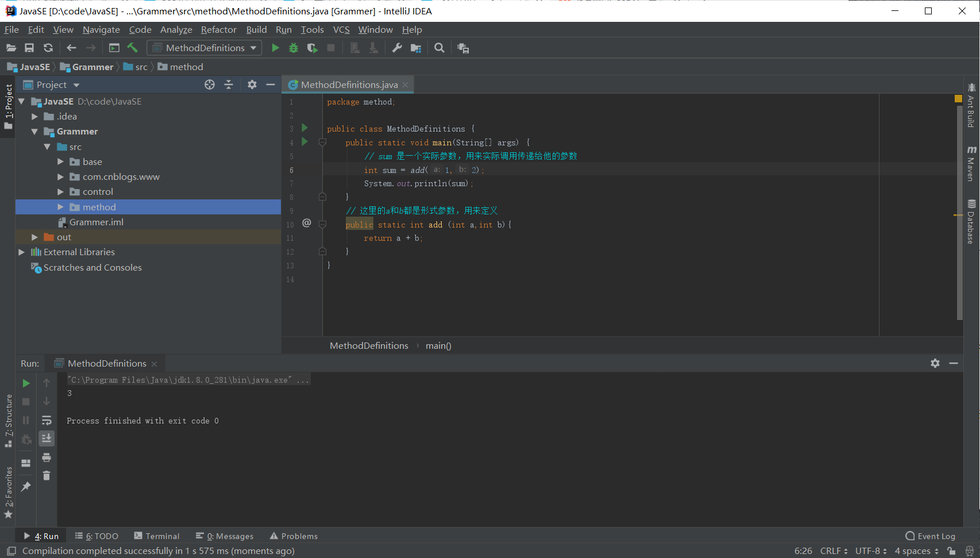Toggle scroll to end in Run console
Viewport: 980px width, 558px height.
tap(47, 438)
